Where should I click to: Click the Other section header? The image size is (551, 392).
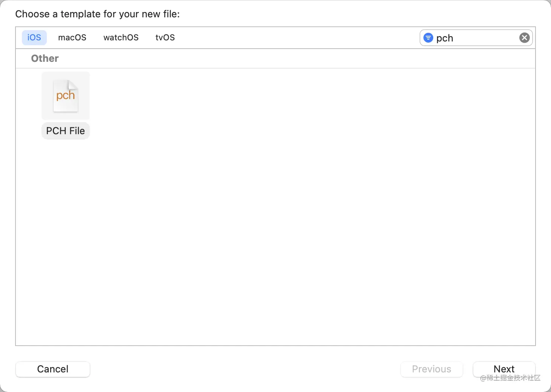(x=45, y=58)
